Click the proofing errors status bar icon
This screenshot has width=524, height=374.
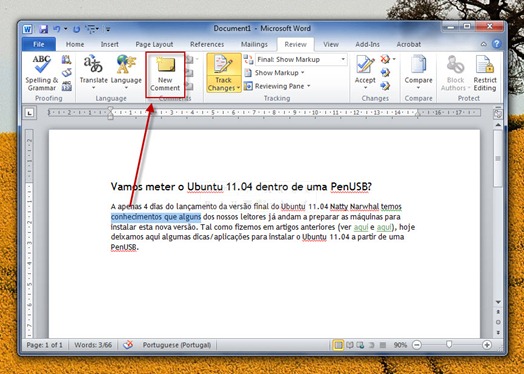click(128, 345)
